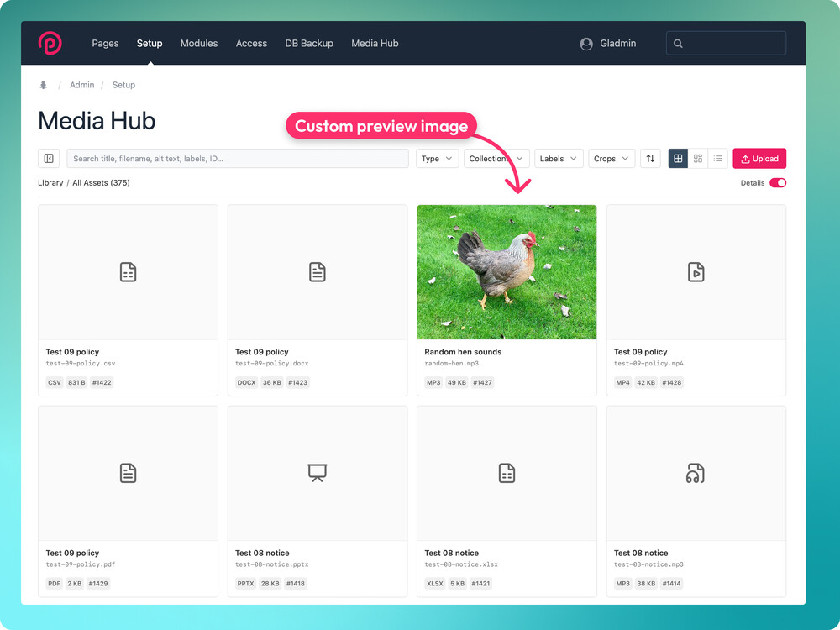The height and width of the screenshot is (630, 840).
Task: Open the hen preview image thumbnail
Action: tap(507, 272)
